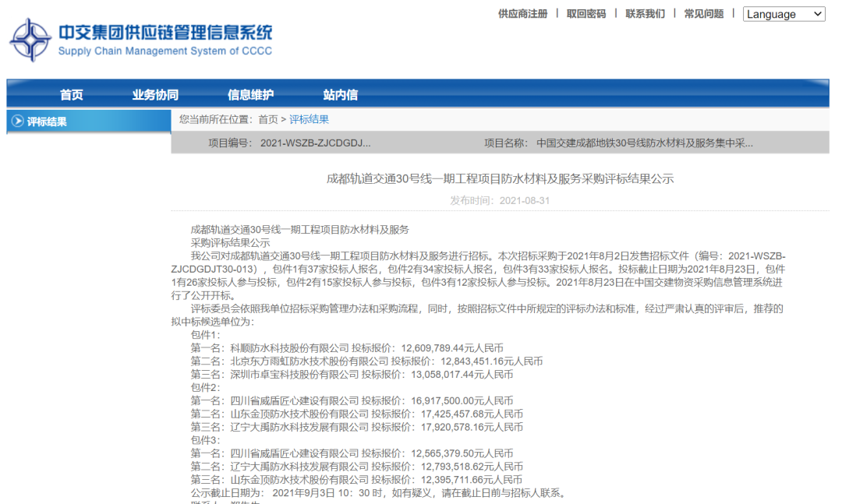Click project name 中国交建成都地铁30号线防水材料...
The width and height of the screenshot is (842, 504).
pos(645,143)
